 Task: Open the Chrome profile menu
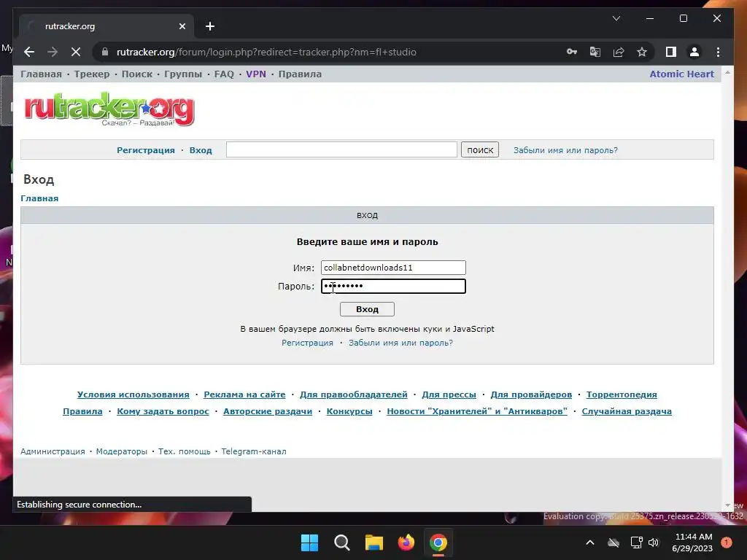tap(694, 52)
